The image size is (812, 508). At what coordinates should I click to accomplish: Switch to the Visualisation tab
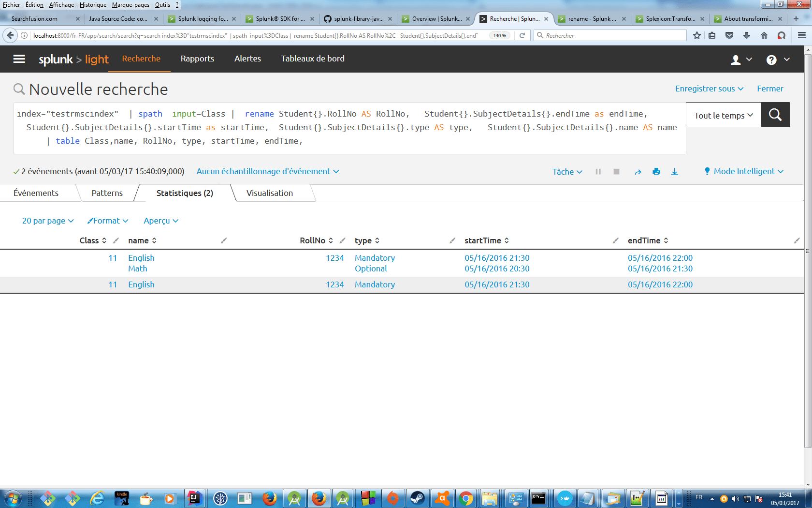270,193
